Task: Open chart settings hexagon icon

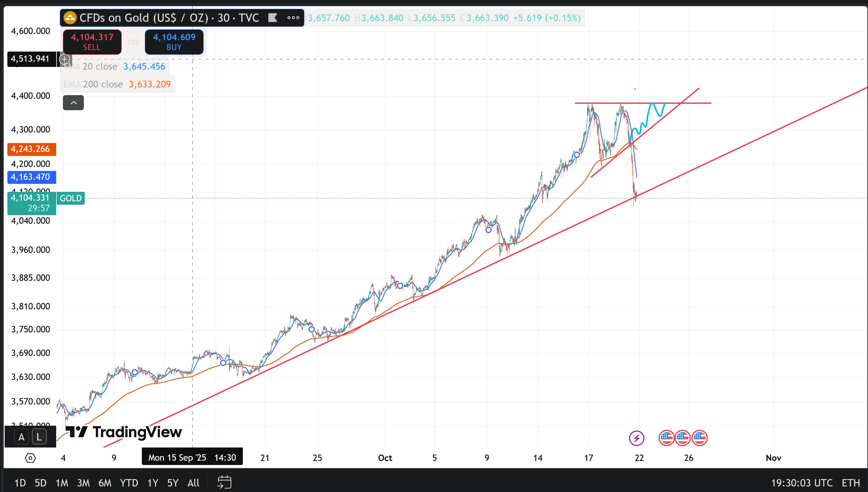Action: point(30,458)
